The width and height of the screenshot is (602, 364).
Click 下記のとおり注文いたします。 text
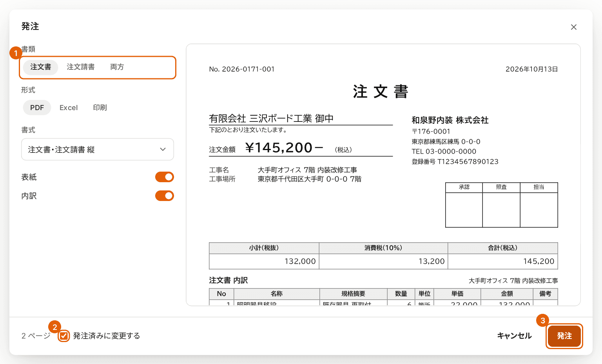tap(248, 130)
